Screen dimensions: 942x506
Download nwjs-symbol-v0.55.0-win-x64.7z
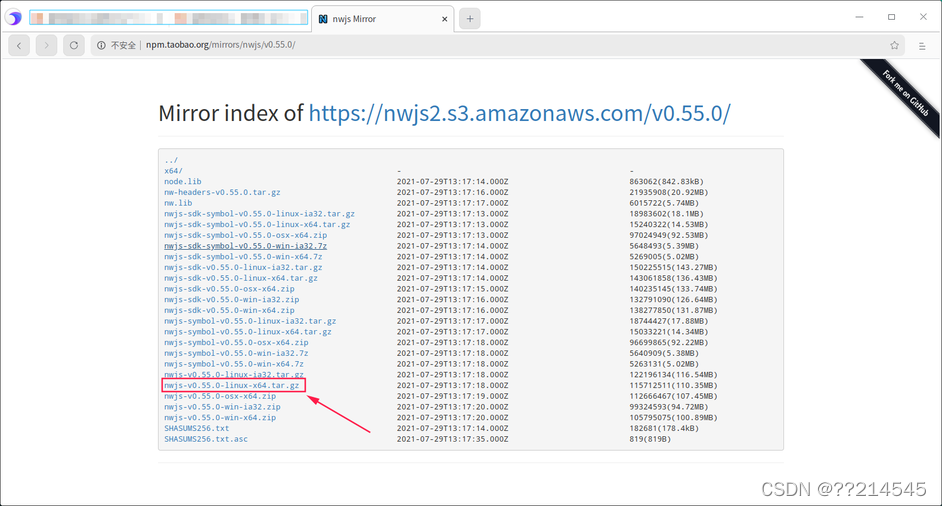[x=234, y=364]
